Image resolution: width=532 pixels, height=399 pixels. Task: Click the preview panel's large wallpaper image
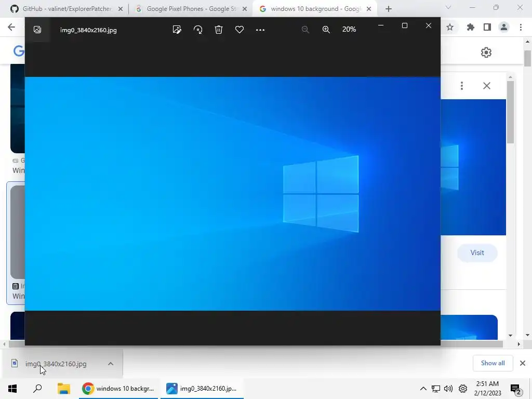[473, 167]
